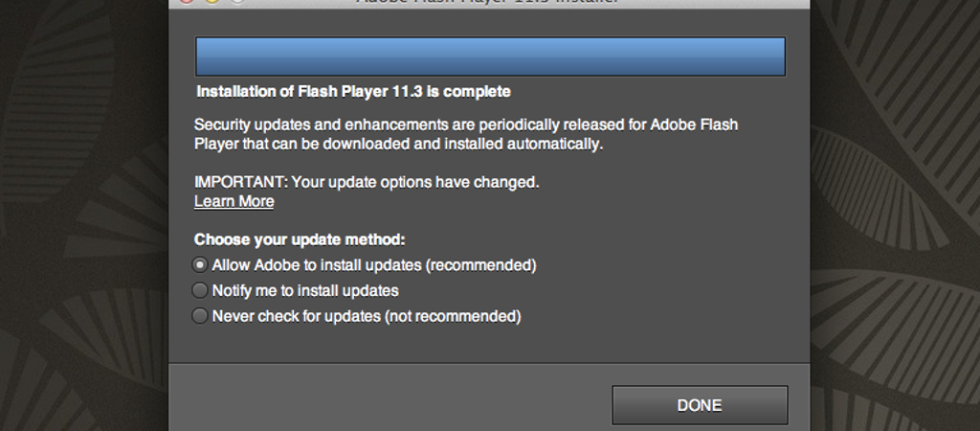Click the red close window button

point(187,1)
